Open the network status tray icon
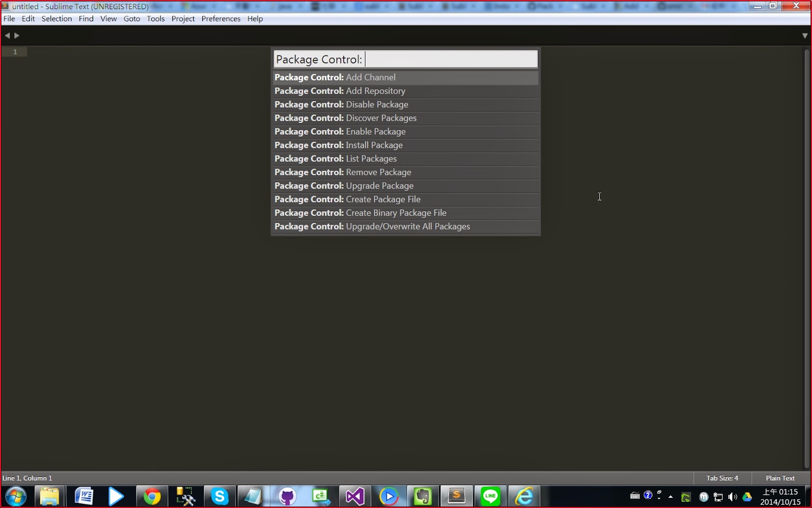Viewport: 812px width, 508px height. (x=718, y=497)
